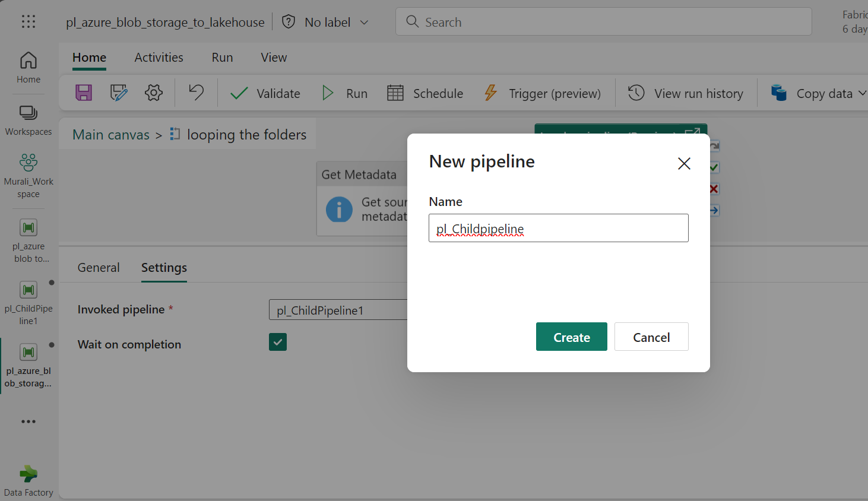Screen dimensions: 868x501
Task: Click the Cancel button in dialog
Action: point(651,337)
